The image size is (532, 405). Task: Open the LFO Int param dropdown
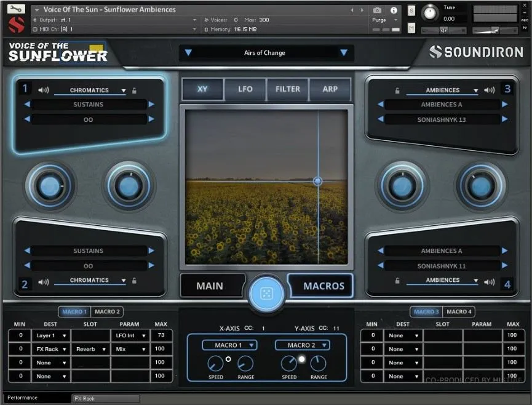pos(130,335)
